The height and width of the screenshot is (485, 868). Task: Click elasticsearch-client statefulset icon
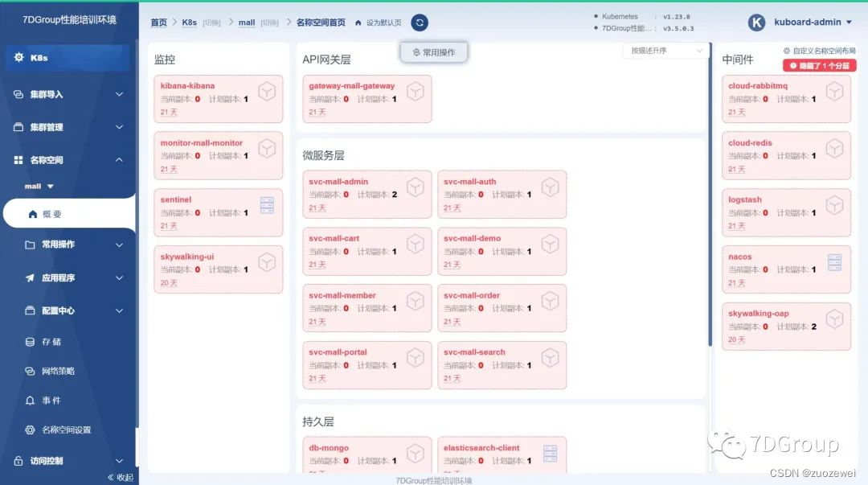click(550, 454)
